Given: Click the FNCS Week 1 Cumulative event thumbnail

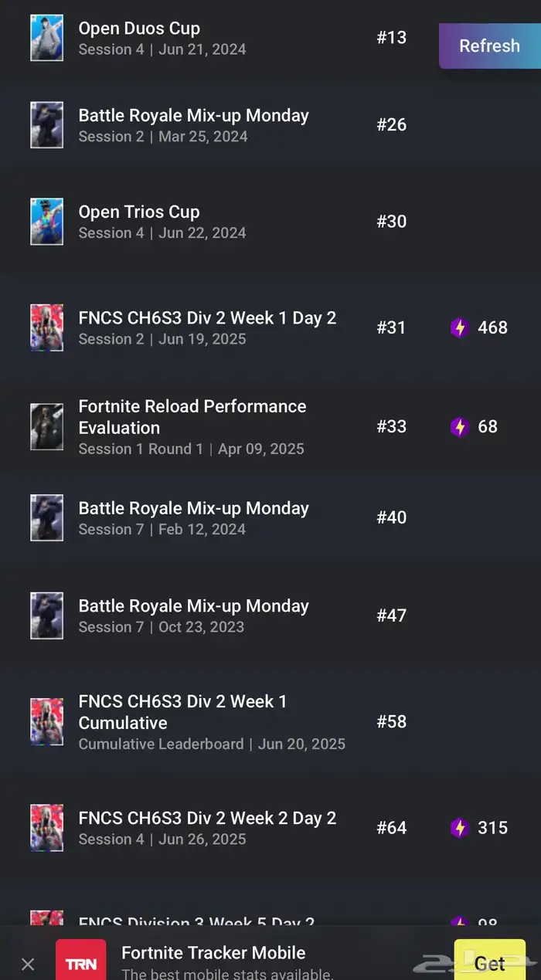Looking at the screenshot, I should pyautogui.click(x=46, y=722).
